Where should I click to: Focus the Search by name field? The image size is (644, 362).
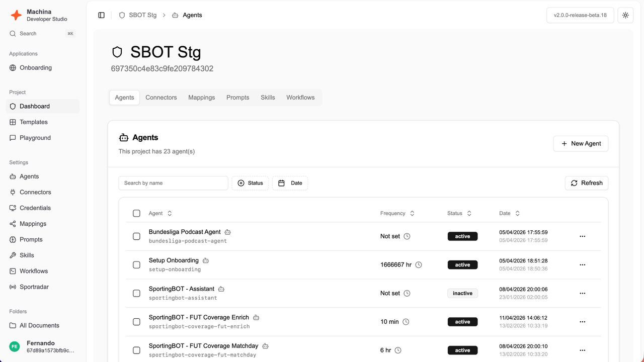tap(173, 183)
